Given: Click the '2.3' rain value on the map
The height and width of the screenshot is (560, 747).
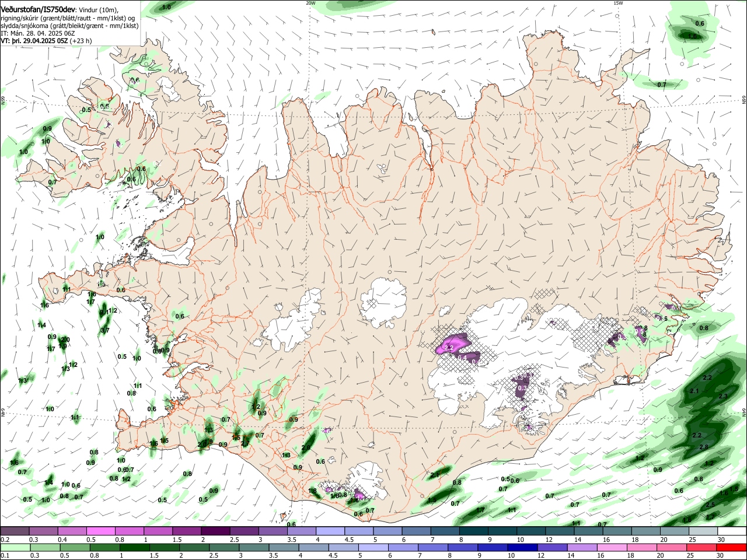Looking at the screenshot, I should 723,396.
